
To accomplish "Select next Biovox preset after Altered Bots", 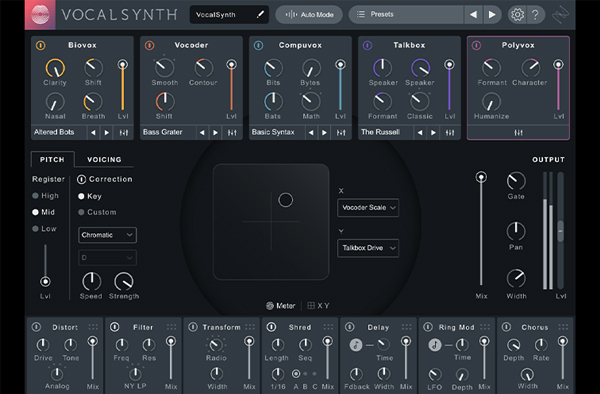I will [x=107, y=132].
